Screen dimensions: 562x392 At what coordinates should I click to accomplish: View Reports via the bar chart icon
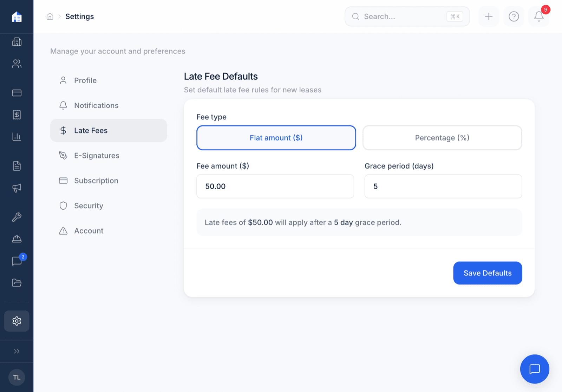pos(17,137)
